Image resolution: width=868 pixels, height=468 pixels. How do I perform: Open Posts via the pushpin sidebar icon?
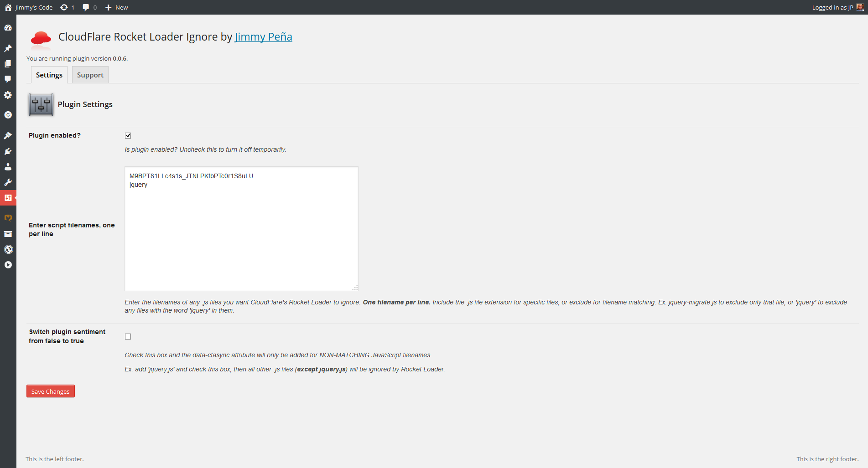pos(8,48)
